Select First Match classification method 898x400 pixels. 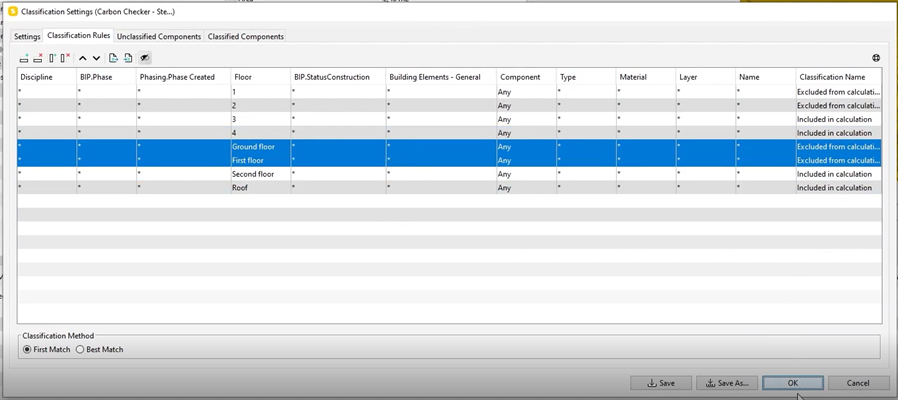pos(27,349)
